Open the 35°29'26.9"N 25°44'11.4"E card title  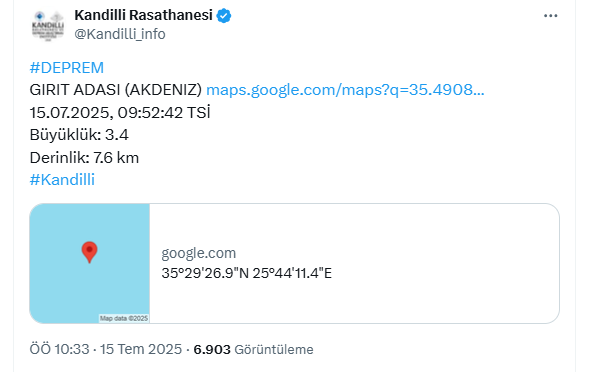point(246,273)
